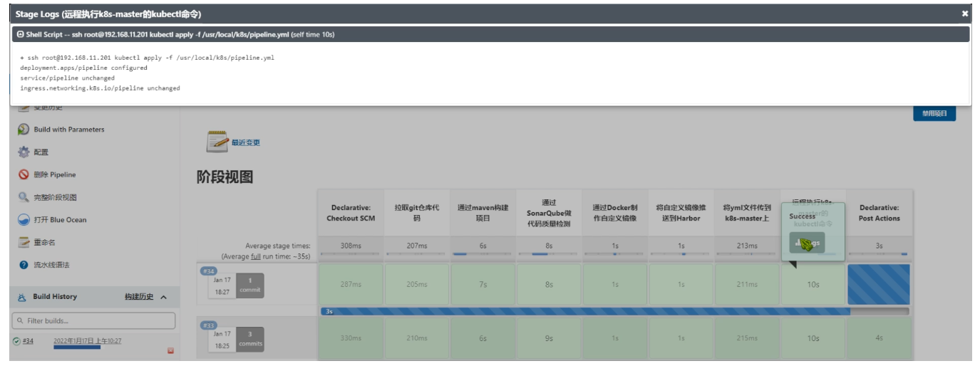Image resolution: width=980 pixels, height=366 pixels.
Task: Open the 打开 Blue Ocean link
Action: (x=61, y=220)
